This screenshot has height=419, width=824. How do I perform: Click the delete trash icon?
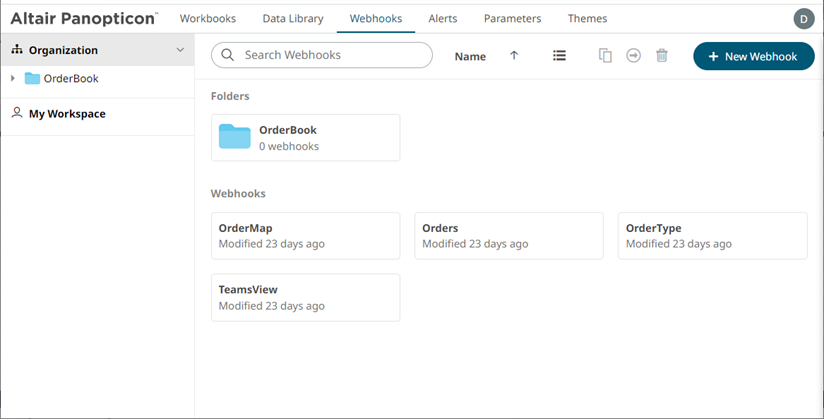661,56
